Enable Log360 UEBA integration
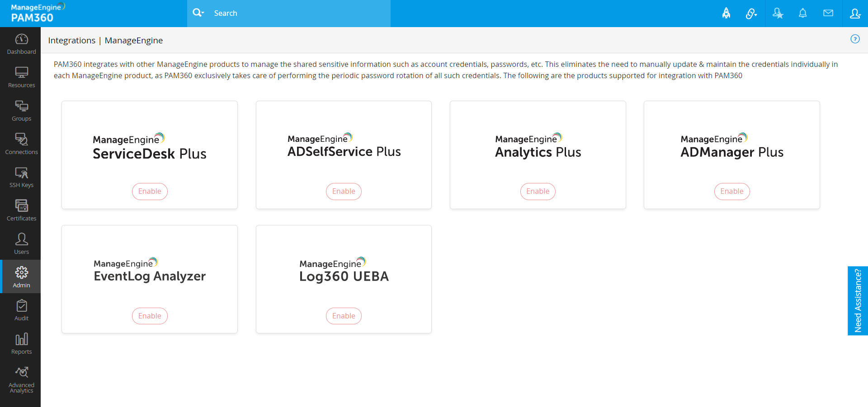Screen dimensions: 868x407 (x=344, y=316)
